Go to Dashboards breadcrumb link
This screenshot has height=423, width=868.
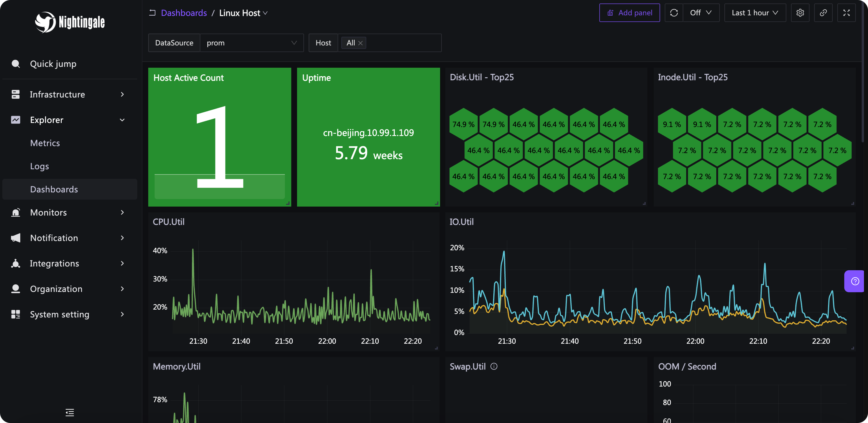pyautogui.click(x=184, y=13)
